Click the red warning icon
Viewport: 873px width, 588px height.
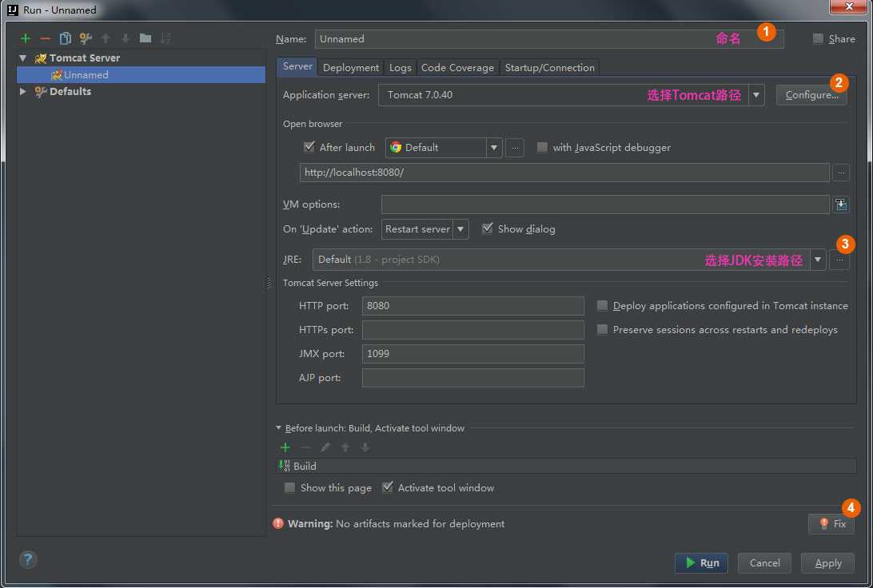[278, 523]
